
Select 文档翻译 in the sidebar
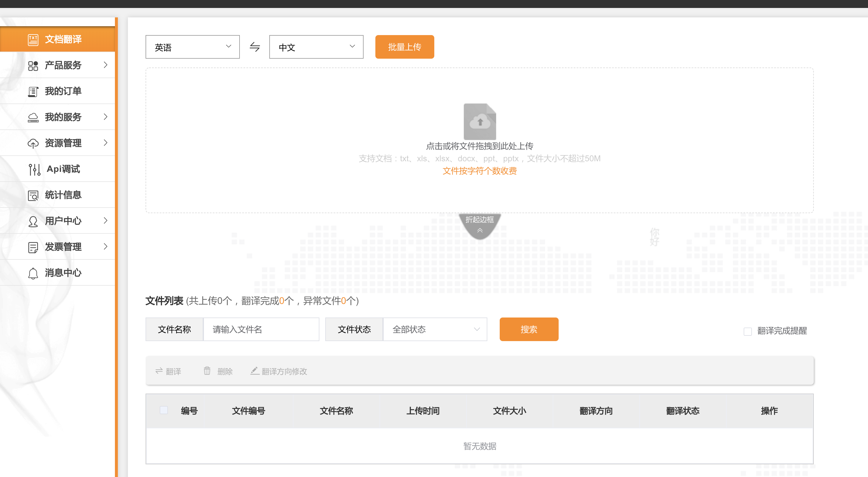[63, 39]
